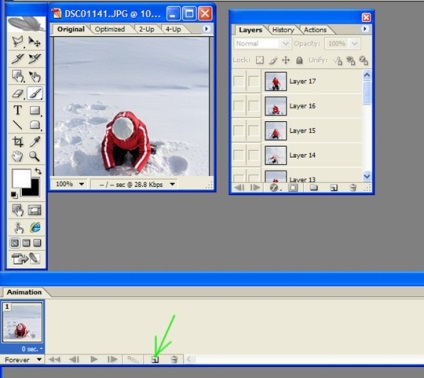
Task: Switch to standard screen mode
Action: (x=15, y=243)
